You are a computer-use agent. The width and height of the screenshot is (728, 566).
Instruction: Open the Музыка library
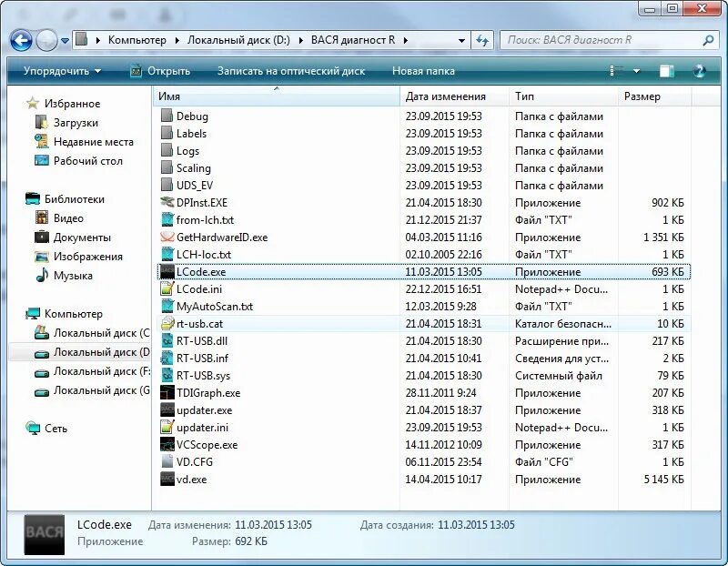pyautogui.click(x=64, y=276)
